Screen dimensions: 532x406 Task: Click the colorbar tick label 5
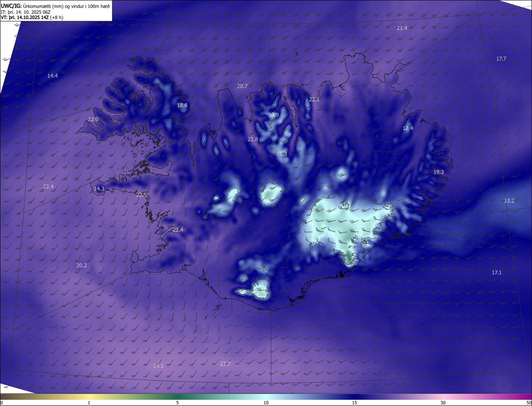click(x=177, y=403)
